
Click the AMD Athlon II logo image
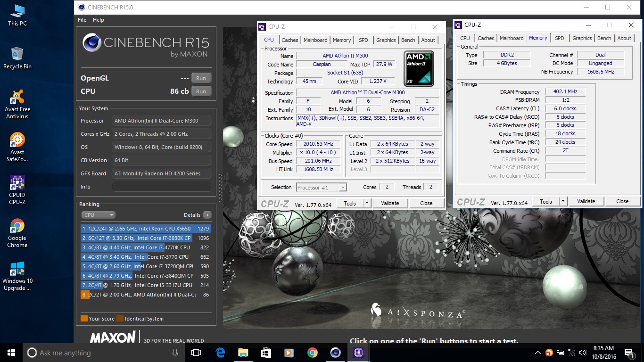click(x=419, y=69)
